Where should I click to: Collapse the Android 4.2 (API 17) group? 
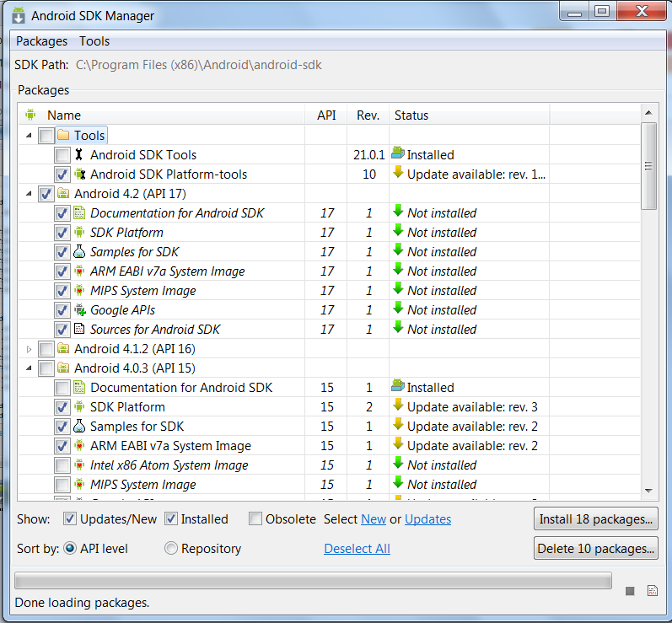click(x=29, y=194)
